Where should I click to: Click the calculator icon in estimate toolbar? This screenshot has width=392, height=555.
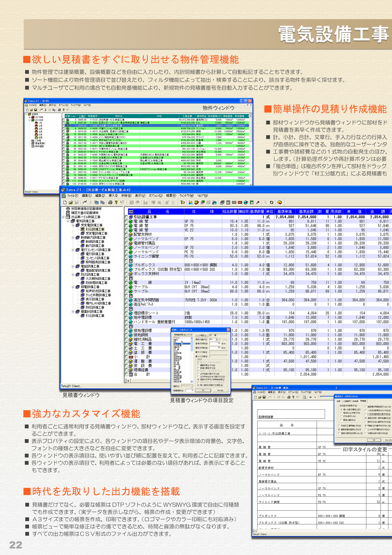(228, 203)
